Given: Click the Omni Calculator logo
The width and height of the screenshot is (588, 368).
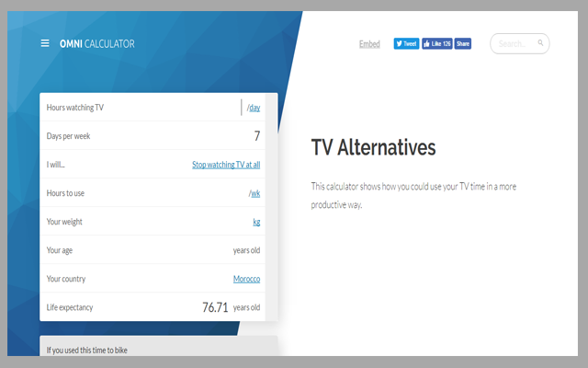Looking at the screenshot, I should pyautogui.click(x=96, y=43).
